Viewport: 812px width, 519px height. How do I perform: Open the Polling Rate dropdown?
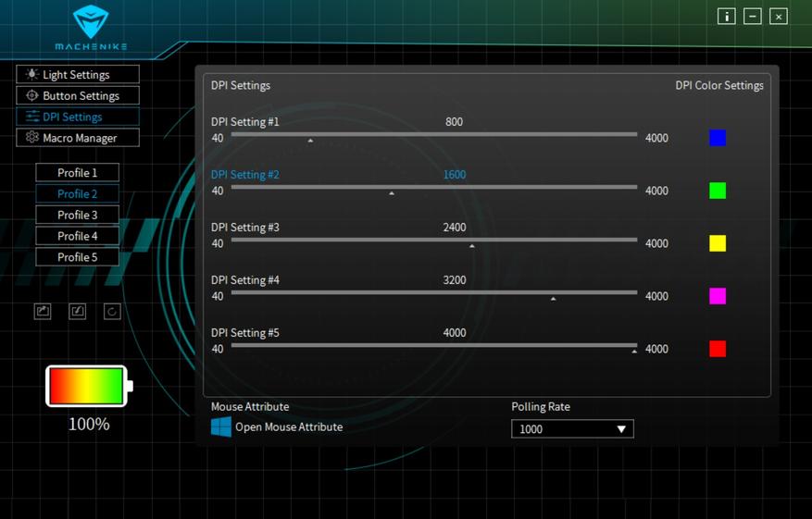(572, 429)
